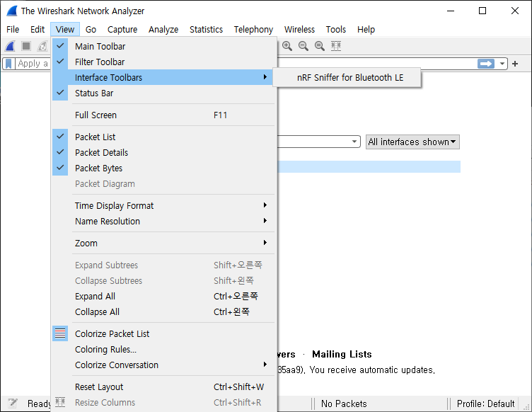The width and height of the screenshot is (532, 412).
Task: Uncheck Main Toolbar in View menu
Action: 163,46
